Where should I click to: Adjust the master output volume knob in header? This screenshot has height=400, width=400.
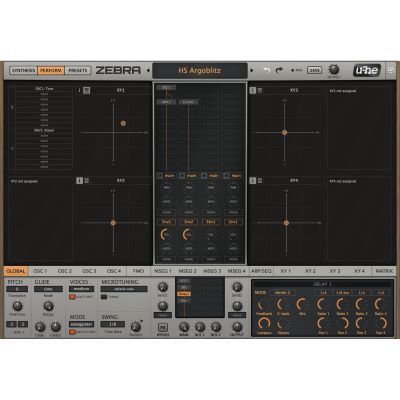[x=334, y=69]
